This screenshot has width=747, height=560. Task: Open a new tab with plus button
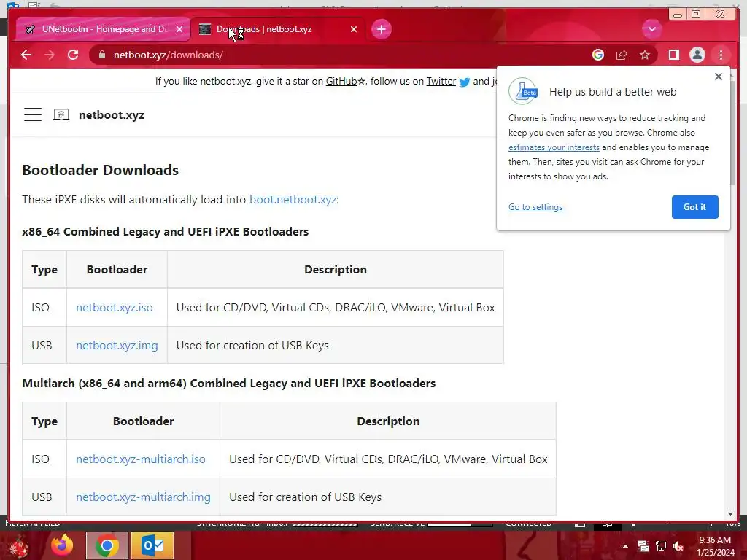click(381, 29)
